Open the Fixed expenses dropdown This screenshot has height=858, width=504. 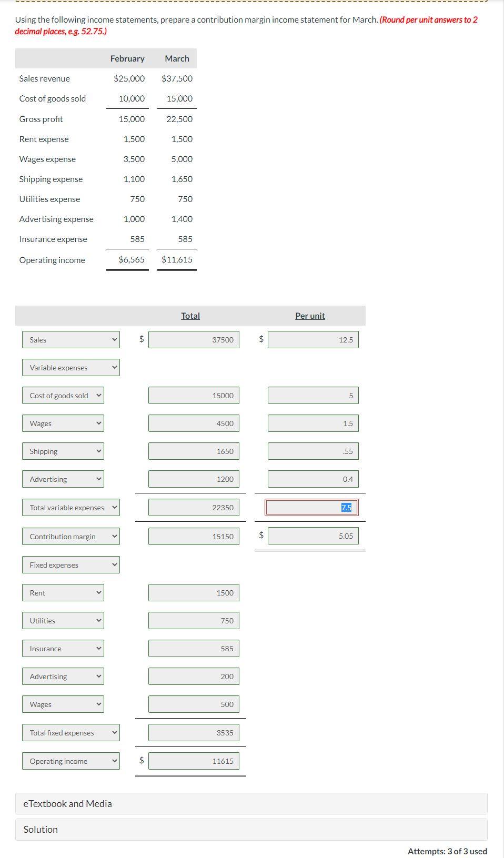tap(71, 564)
